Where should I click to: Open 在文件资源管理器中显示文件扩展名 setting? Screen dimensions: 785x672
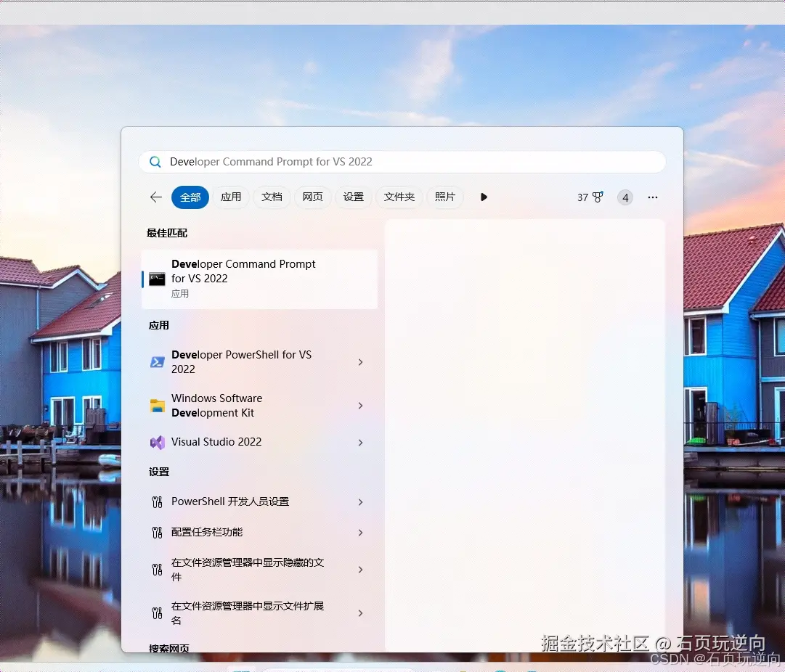pyautogui.click(x=259, y=613)
